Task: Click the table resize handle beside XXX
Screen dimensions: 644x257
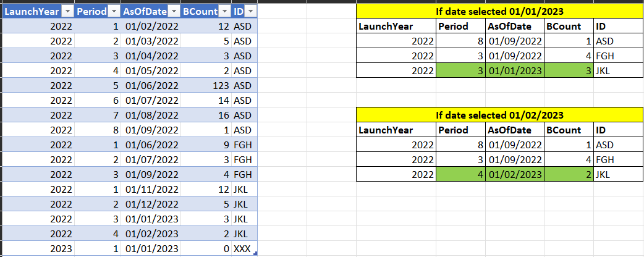Action: pyautogui.click(x=255, y=254)
